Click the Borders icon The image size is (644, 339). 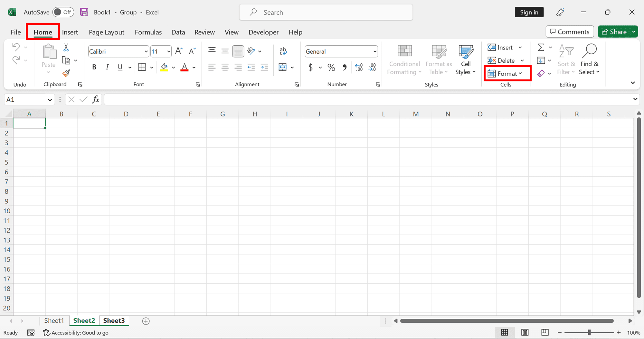pos(142,67)
